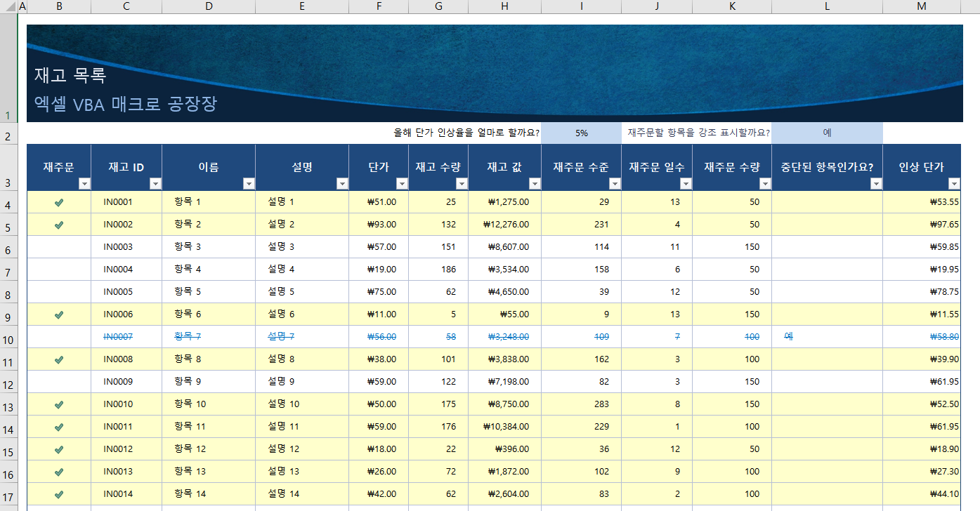The height and width of the screenshot is (511, 980).
Task: Select cell 항목 5
Action: coord(209,292)
